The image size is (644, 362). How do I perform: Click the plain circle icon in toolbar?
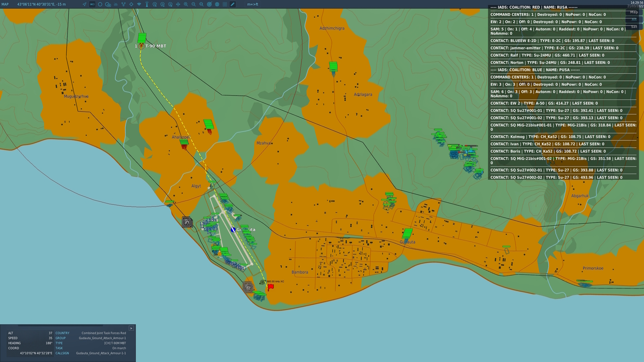click(x=100, y=4)
